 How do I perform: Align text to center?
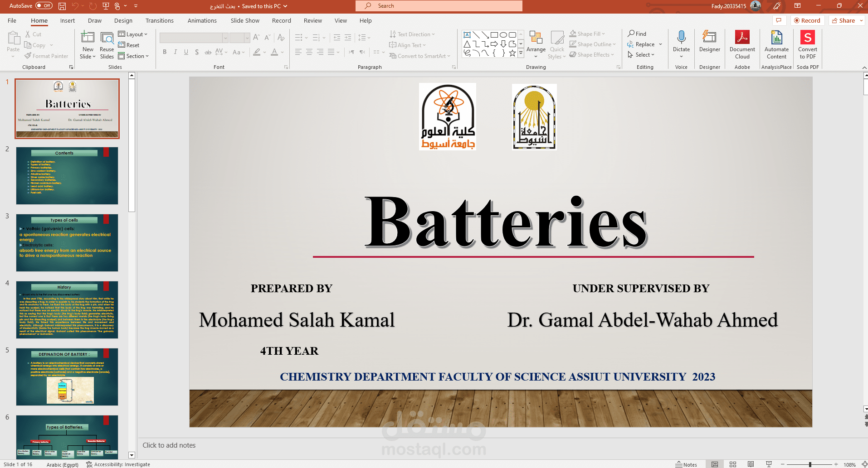[309, 52]
